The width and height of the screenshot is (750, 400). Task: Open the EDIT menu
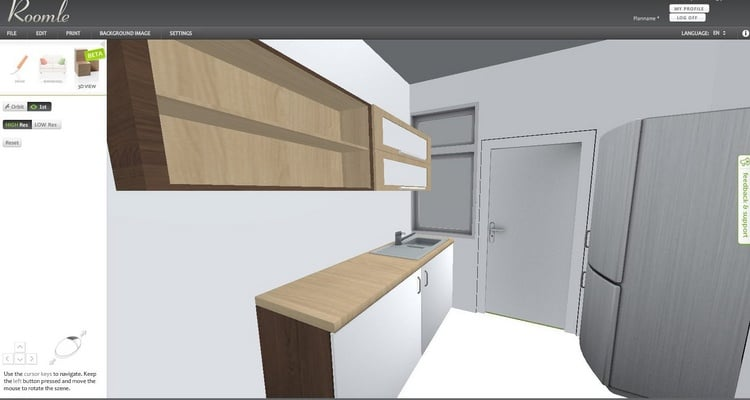[x=41, y=33]
